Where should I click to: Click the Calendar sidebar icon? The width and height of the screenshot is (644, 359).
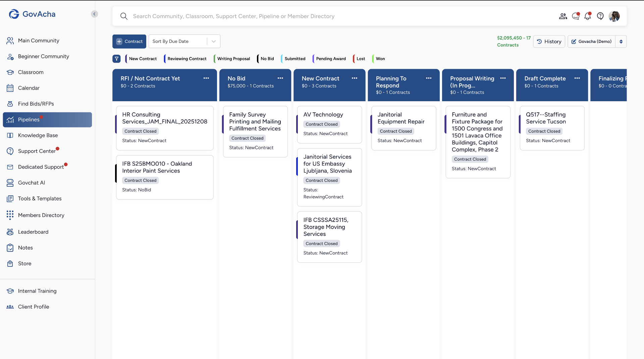tap(10, 88)
